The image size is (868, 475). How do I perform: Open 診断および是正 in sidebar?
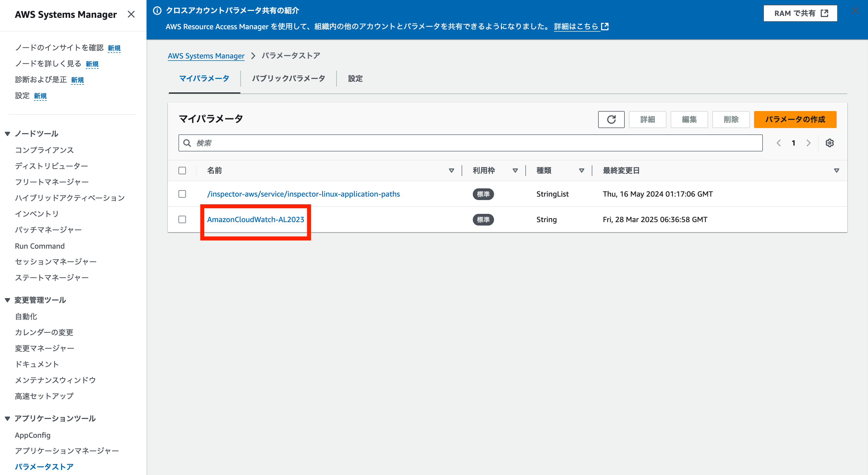click(41, 79)
